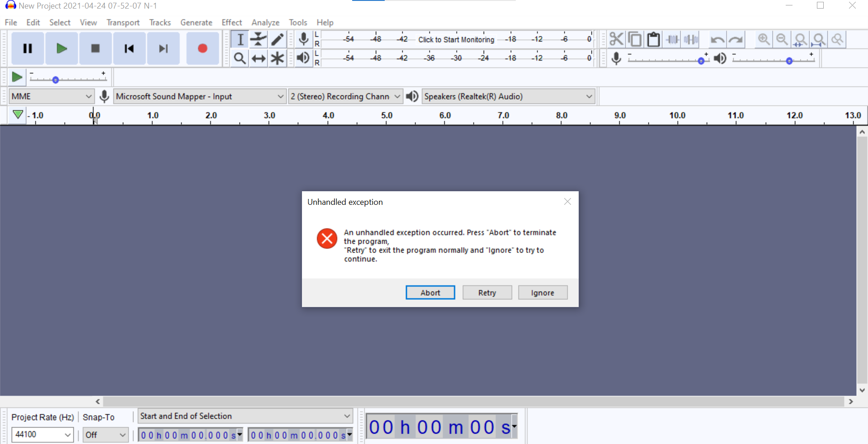Screen dimensions: 868x444
Task: Skip to start of project
Action: (x=129, y=48)
